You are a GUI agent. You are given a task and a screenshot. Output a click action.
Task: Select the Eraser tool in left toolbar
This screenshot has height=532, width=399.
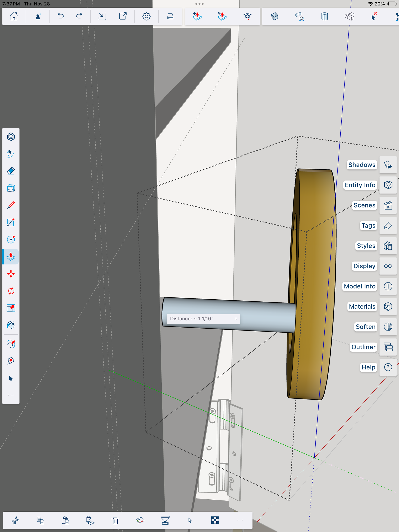11,171
